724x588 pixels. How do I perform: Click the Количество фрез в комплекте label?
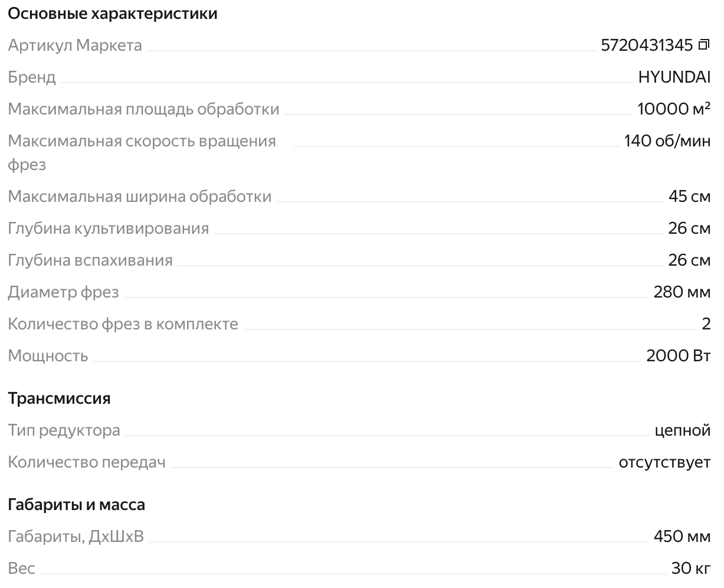coord(123,324)
